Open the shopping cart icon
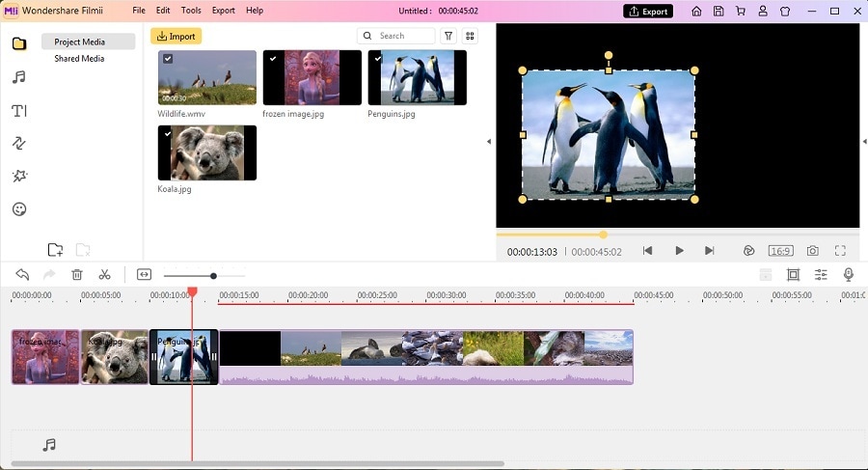 point(741,11)
